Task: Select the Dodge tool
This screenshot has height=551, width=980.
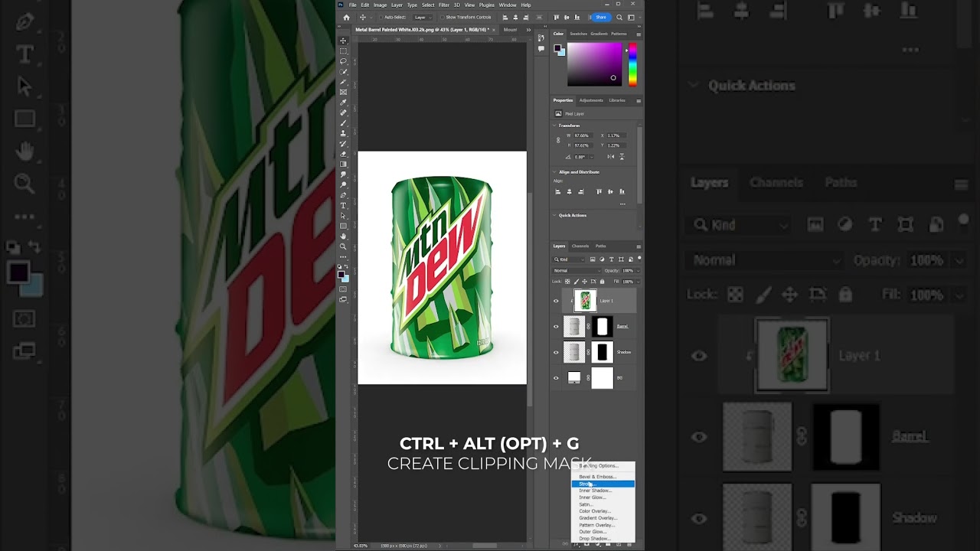Action: pos(343,184)
